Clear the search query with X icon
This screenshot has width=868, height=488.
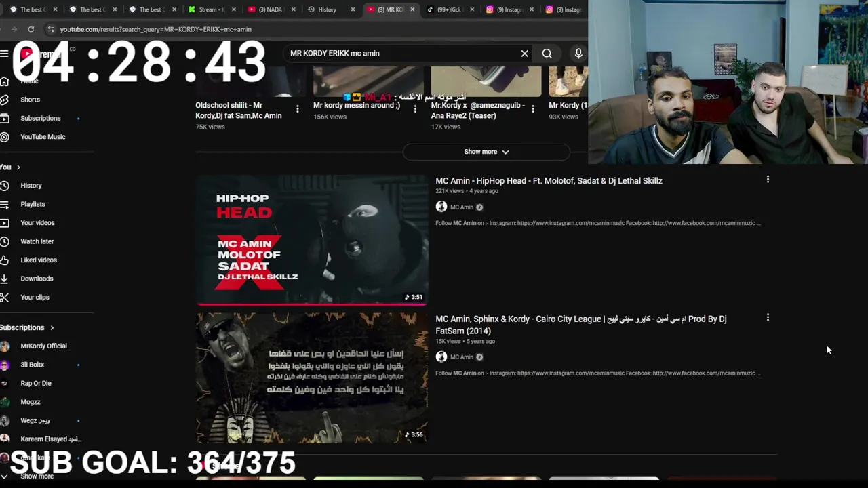coord(524,53)
